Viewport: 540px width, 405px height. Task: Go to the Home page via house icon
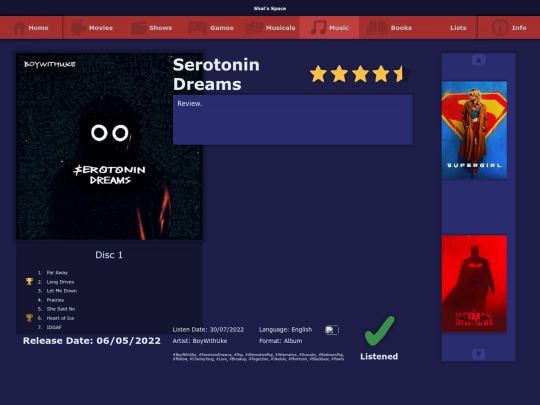pos(19,28)
